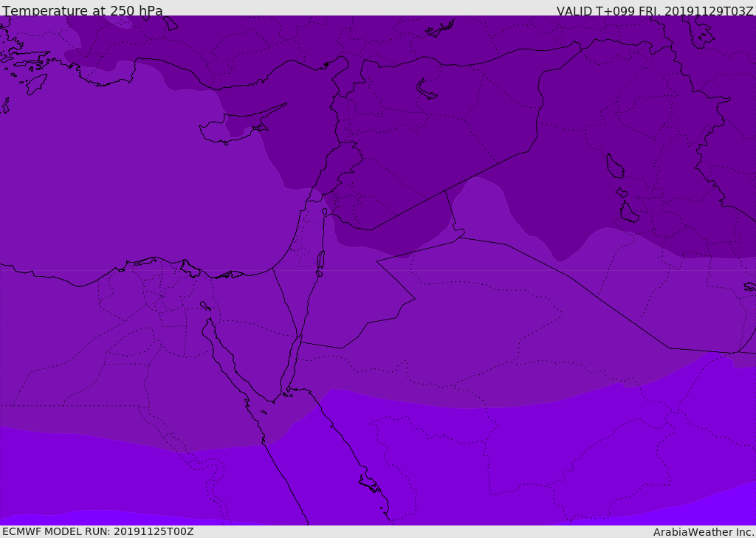
Task: Select the ECMWF MODEL RUN timestamp text
Action: [x=97, y=531]
